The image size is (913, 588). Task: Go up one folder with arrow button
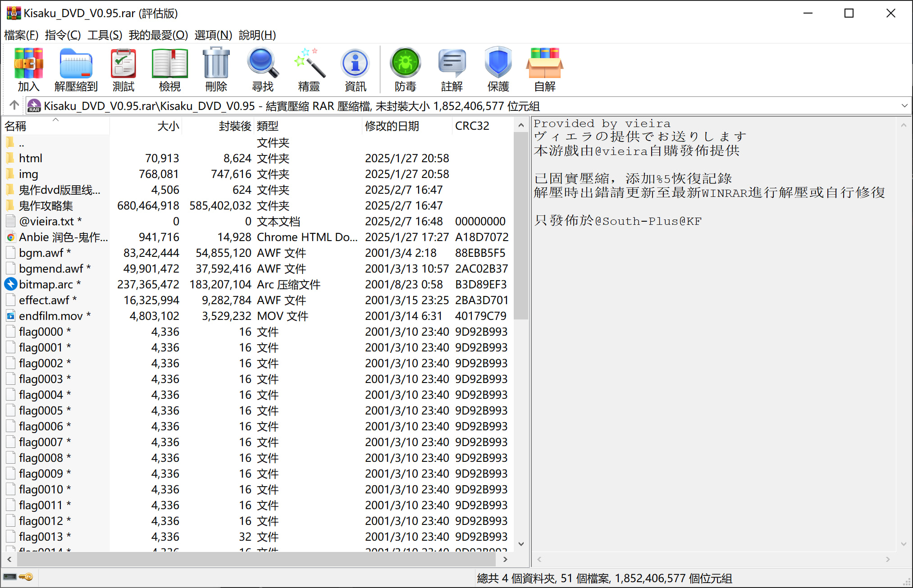coord(14,105)
